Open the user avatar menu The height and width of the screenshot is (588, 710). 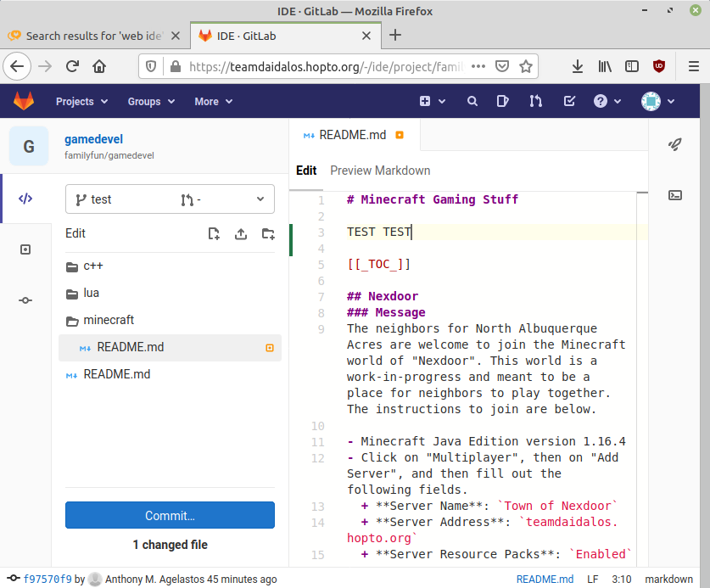click(x=657, y=102)
